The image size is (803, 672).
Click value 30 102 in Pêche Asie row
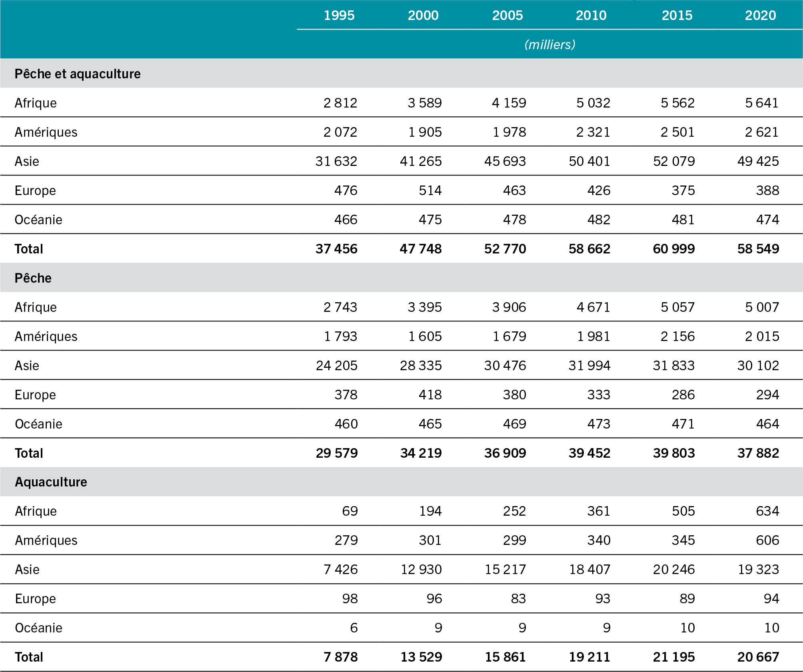(758, 366)
